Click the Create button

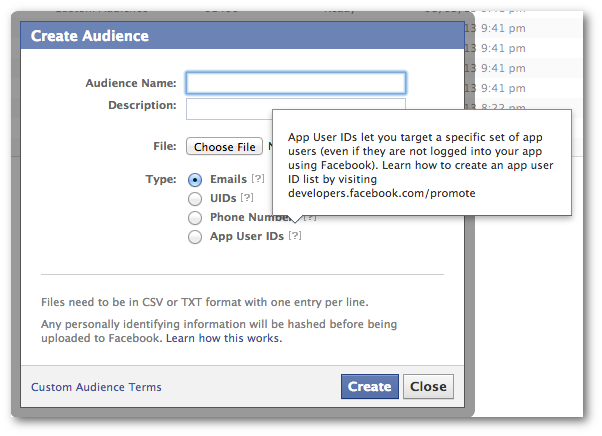pyautogui.click(x=370, y=386)
